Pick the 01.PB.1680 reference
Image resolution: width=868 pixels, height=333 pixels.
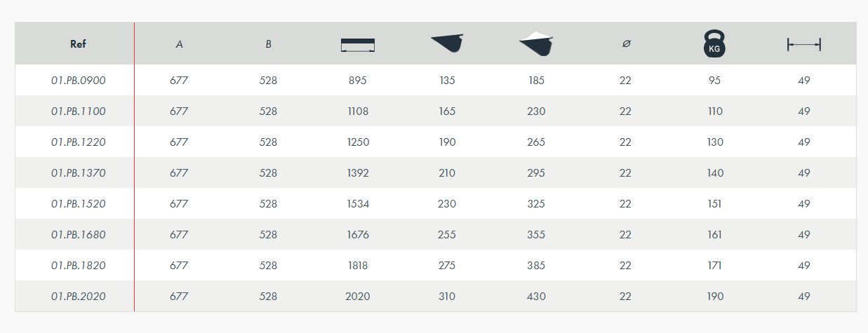(78, 235)
